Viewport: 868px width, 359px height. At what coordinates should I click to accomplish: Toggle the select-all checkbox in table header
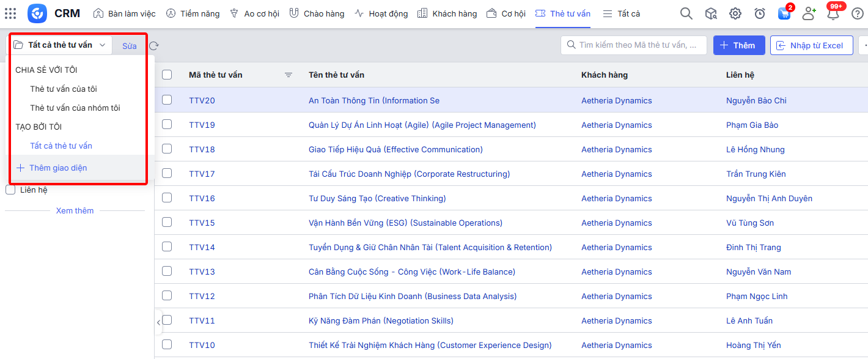click(x=167, y=75)
